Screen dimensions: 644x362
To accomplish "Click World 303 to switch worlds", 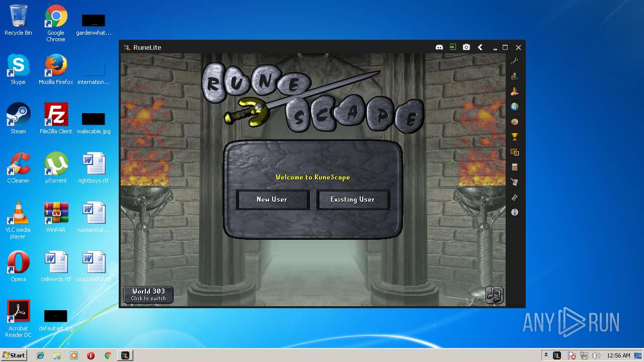I will pos(148,295).
